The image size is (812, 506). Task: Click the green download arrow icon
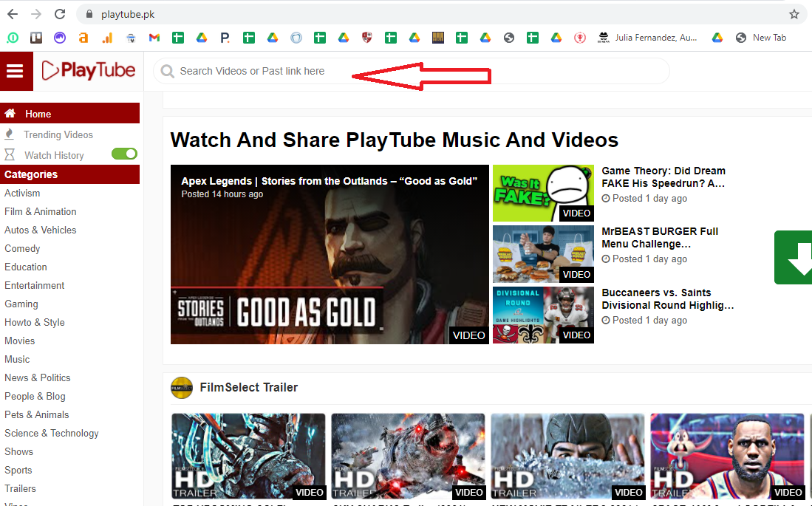click(798, 257)
